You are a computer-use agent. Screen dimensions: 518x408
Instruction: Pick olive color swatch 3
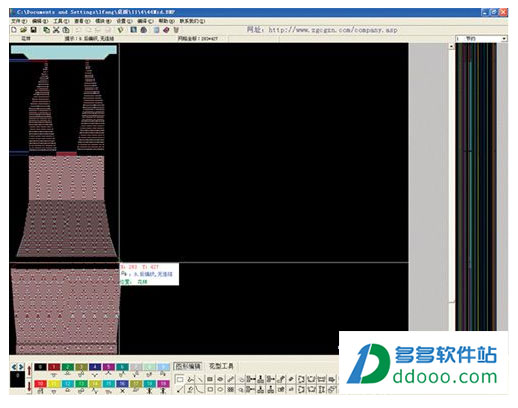coord(81,367)
